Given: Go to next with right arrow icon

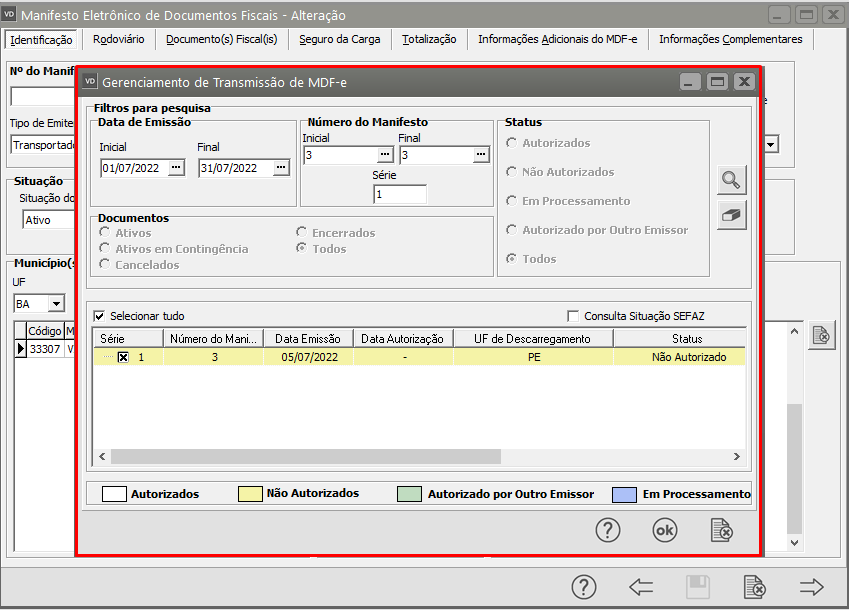Looking at the screenshot, I should (x=811, y=587).
